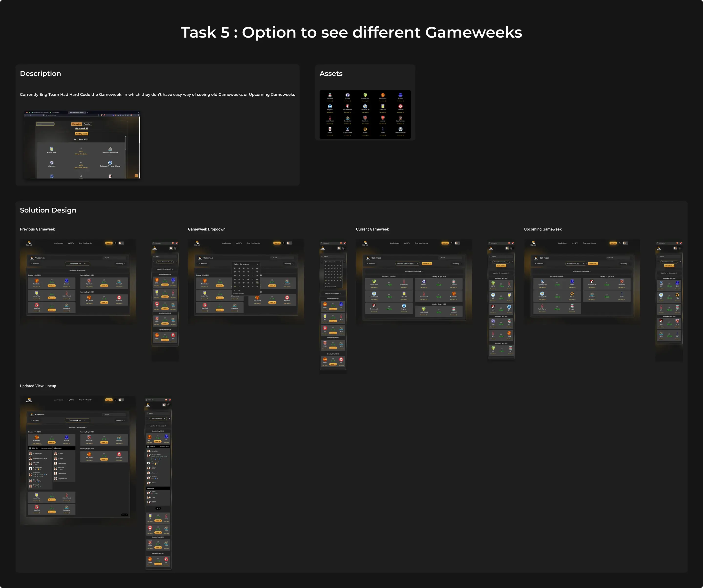Click Chelsea crest in Description screenshot

pyautogui.click(x=52, y=163)
